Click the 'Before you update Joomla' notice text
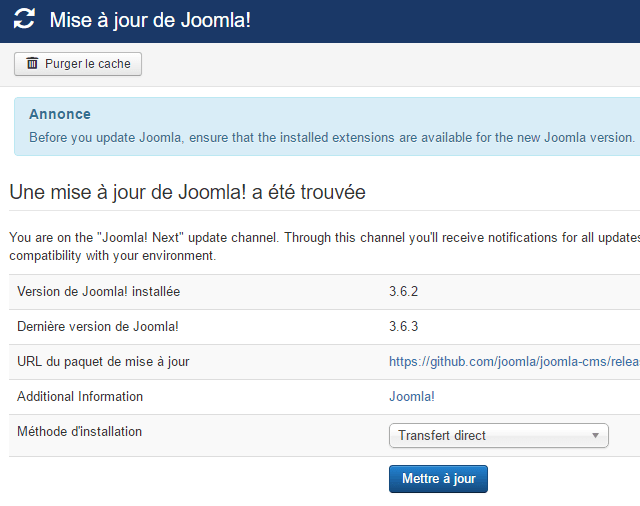 (x=332, y=138)
